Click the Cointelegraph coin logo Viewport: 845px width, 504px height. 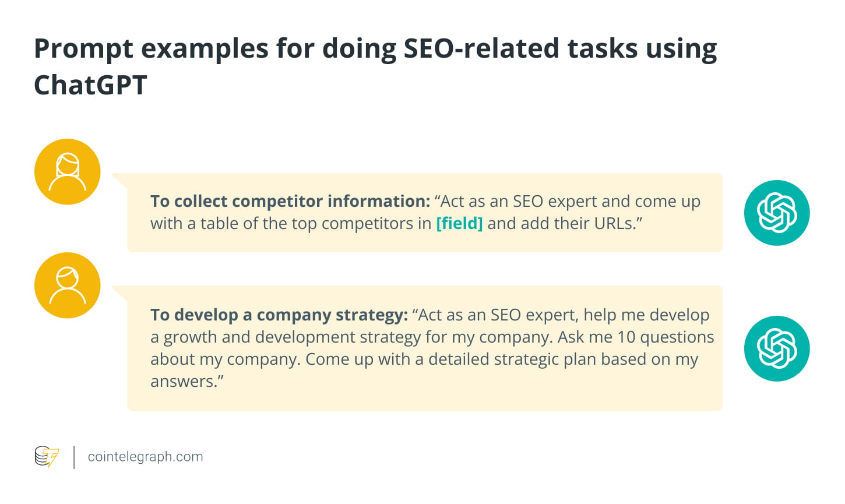click(x=47, y=457)
